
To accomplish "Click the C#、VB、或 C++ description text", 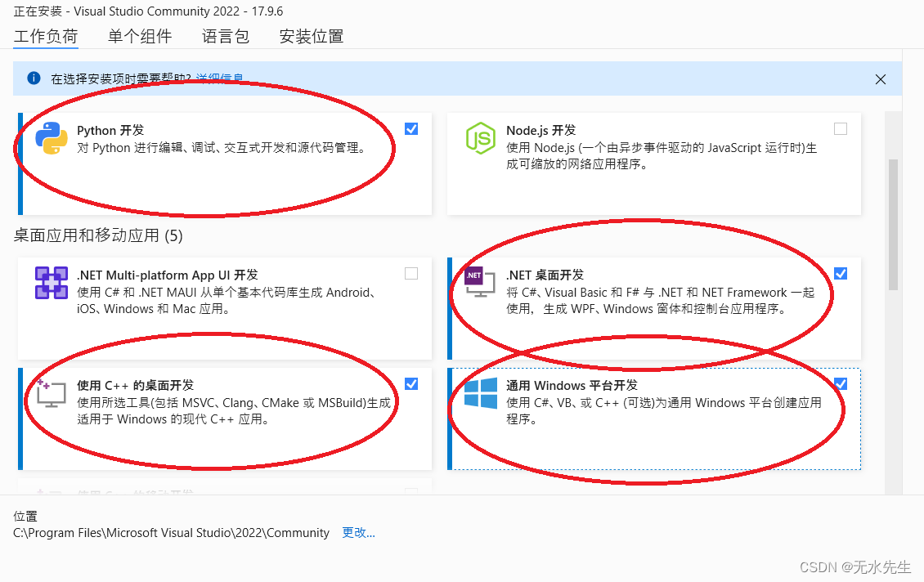I will click(663, 410).
